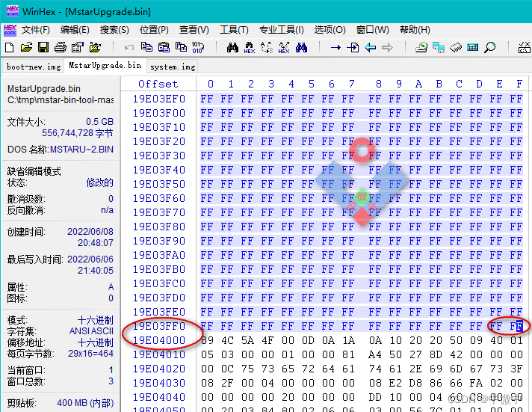Open the 专业工具(I) menu
This screenshot has height=412, width=532.
(282, 30)
